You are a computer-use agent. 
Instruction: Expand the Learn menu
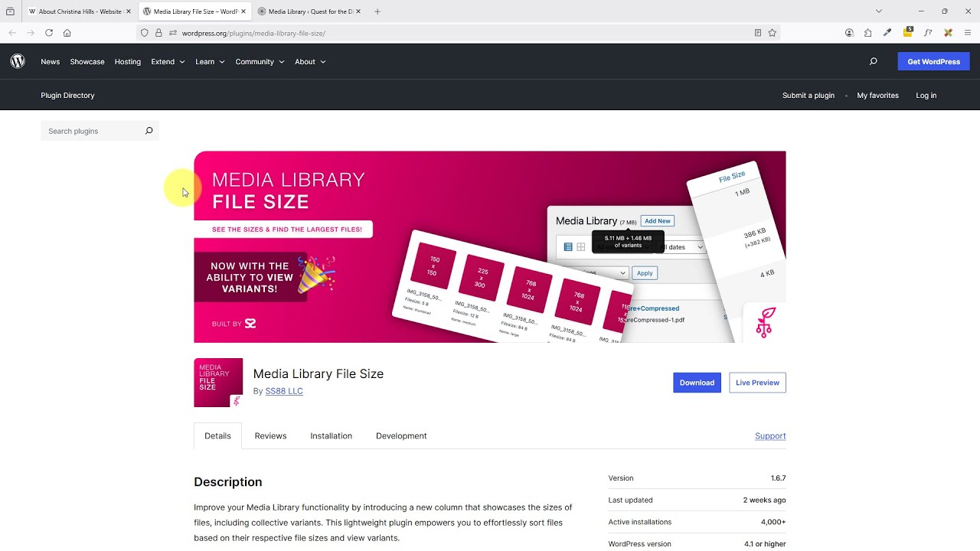coord(210,61)
